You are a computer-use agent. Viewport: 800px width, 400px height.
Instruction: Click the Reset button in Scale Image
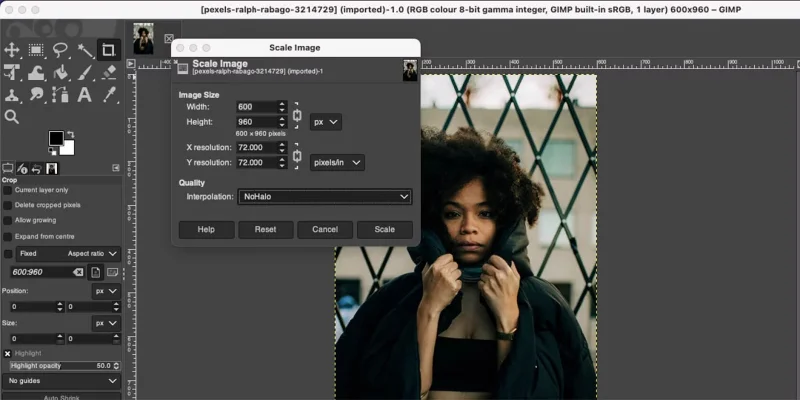[x=265, y=230]
